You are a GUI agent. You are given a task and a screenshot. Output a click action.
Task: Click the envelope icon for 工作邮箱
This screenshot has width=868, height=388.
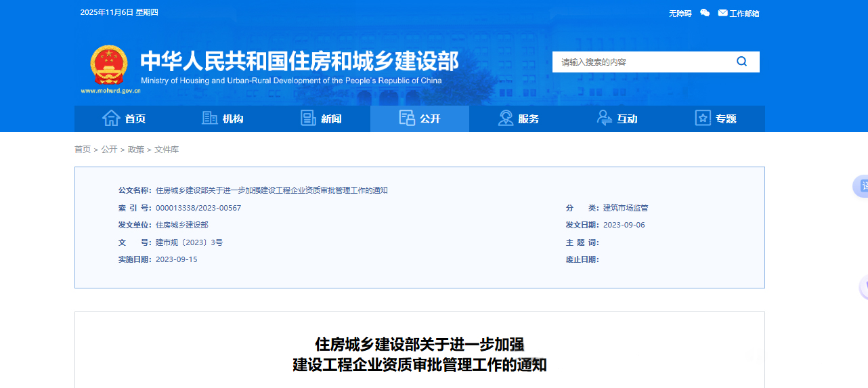[722, 13]
